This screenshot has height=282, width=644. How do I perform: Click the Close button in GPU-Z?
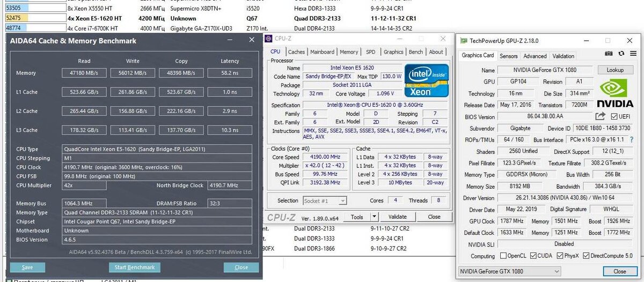[x=619, y=271]
